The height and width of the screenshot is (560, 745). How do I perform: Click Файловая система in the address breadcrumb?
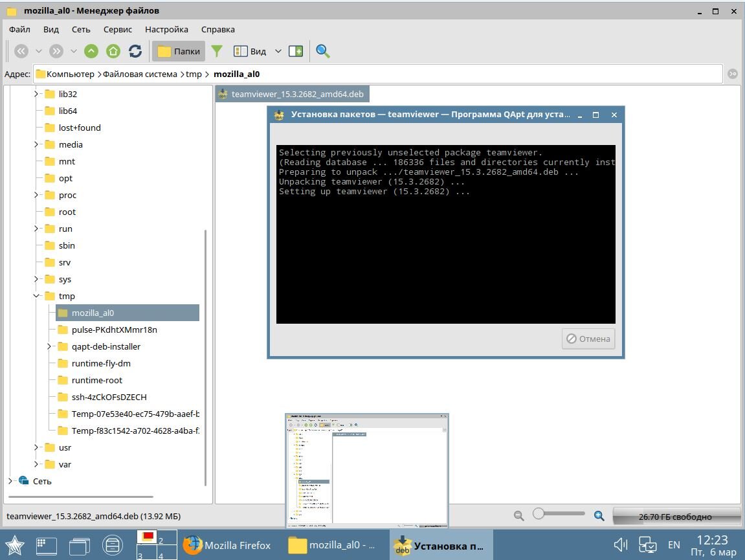(x=140, y=74)
